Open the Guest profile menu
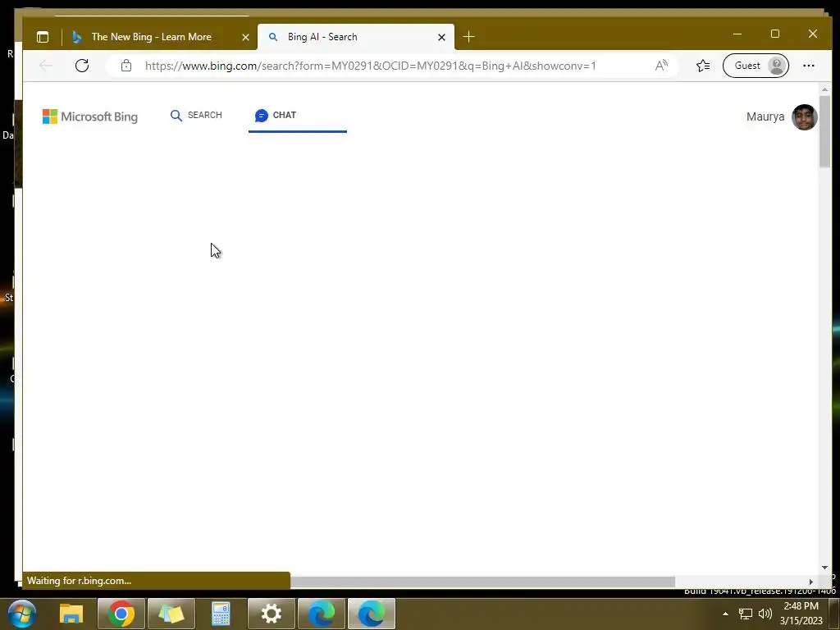 coord(756,66)
